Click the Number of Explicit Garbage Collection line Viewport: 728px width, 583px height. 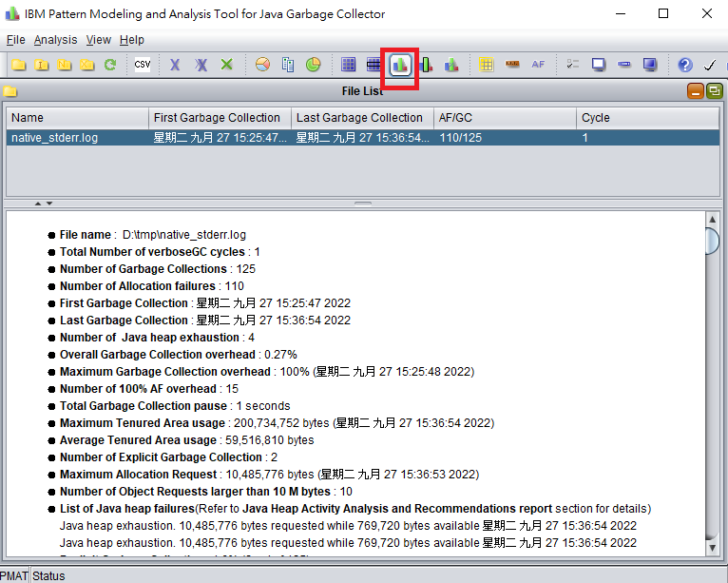click(x=168, y=457)
